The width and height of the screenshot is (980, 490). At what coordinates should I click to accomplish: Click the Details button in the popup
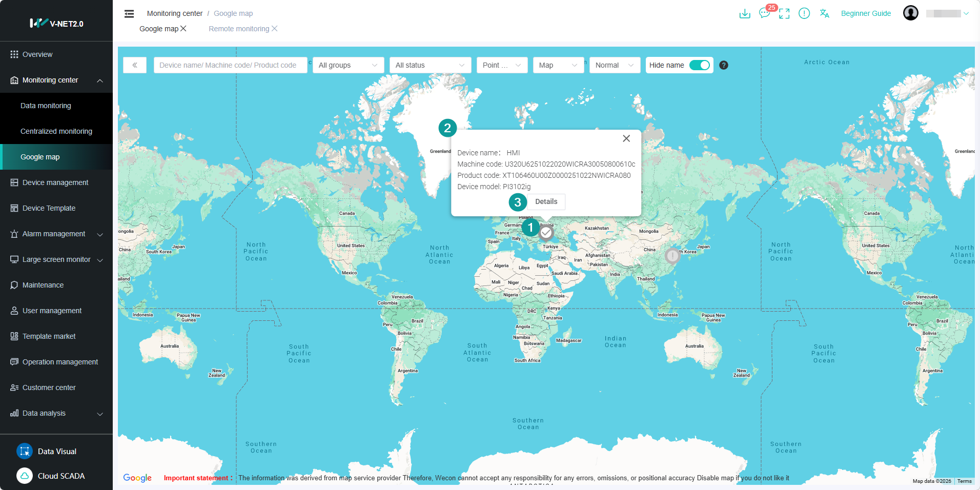(x=546, y=201)
